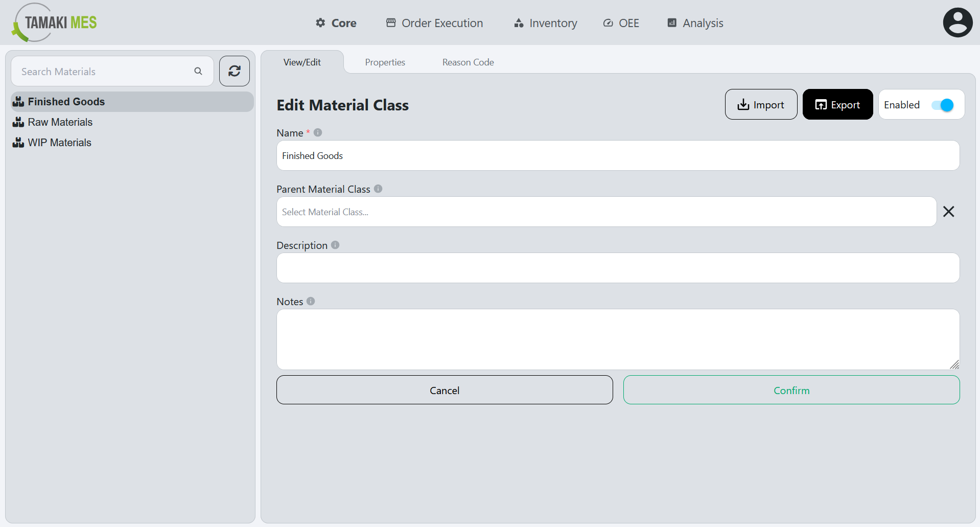Click the Description info tooltip icon

coord(335,245)
